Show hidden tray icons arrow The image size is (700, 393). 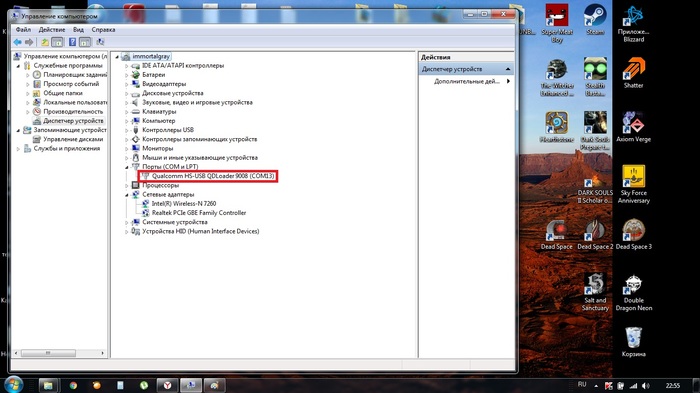[596, 385]
